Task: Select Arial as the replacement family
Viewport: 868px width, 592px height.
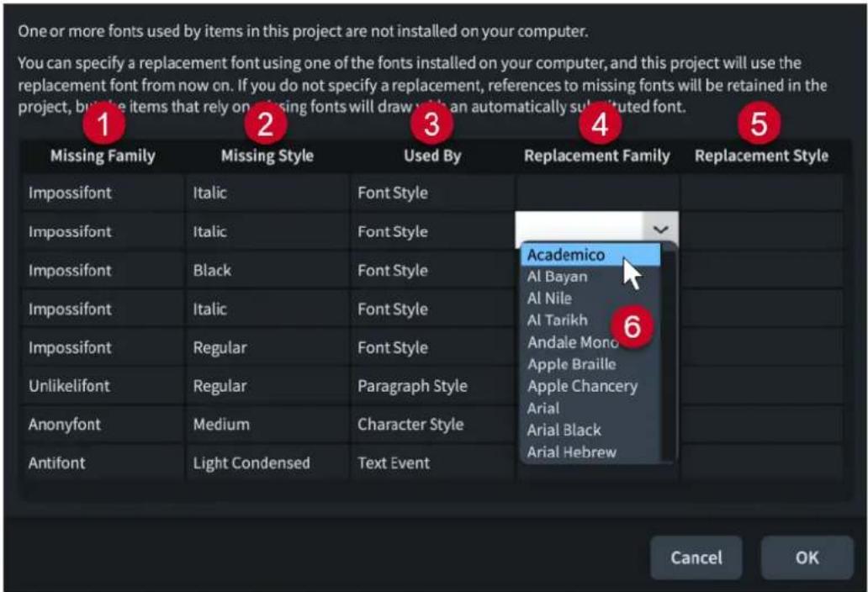Action: [590, 409]
